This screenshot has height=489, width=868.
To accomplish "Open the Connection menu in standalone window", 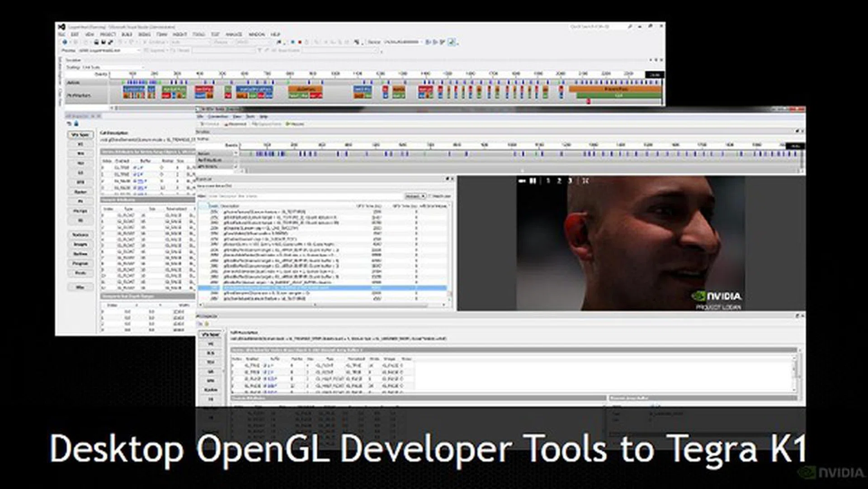I will tap(218, 117).
